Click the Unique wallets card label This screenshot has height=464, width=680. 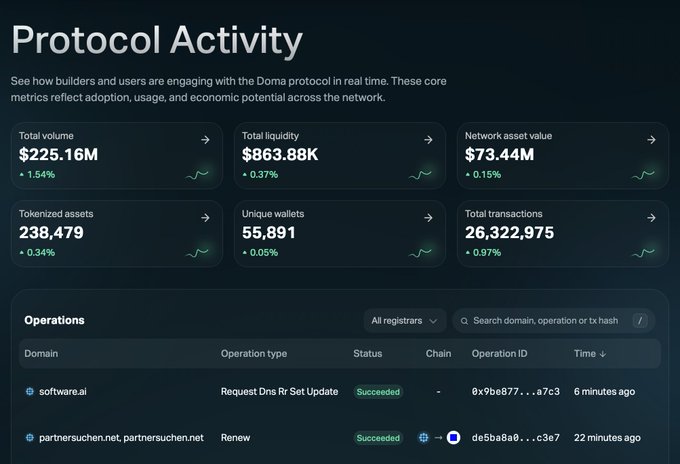click(x=273, y=214)
